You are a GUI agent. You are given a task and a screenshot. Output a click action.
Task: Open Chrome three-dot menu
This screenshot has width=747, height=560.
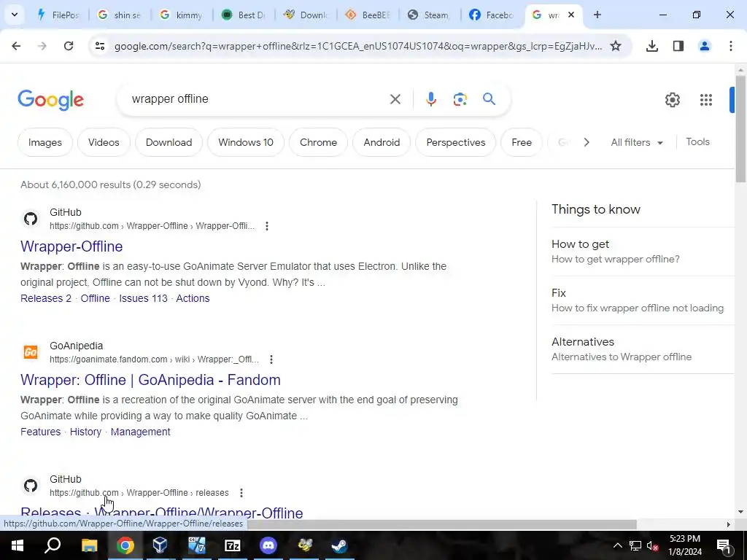730,46
